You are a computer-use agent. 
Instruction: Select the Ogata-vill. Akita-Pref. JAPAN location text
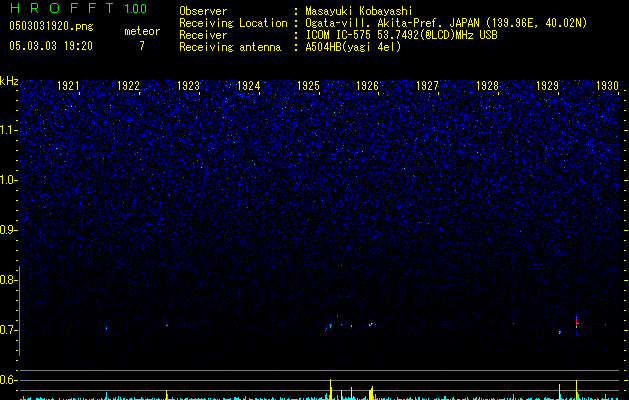[x=446, y=23]
